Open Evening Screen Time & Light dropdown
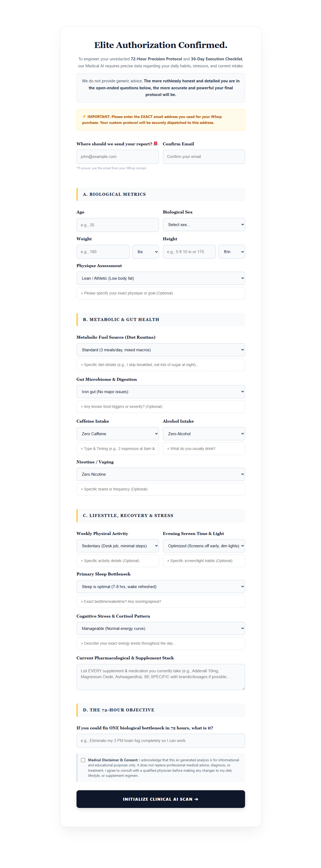 pyautogui.click(x=204, y=546)
